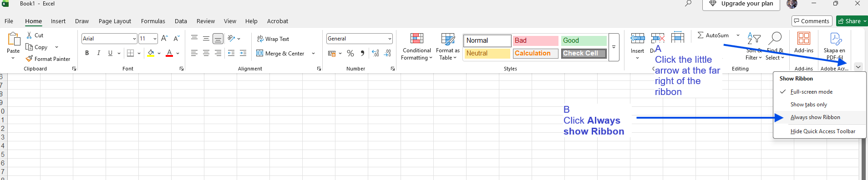Open the Borders icon
868x180 pixels.
(130, 53)
